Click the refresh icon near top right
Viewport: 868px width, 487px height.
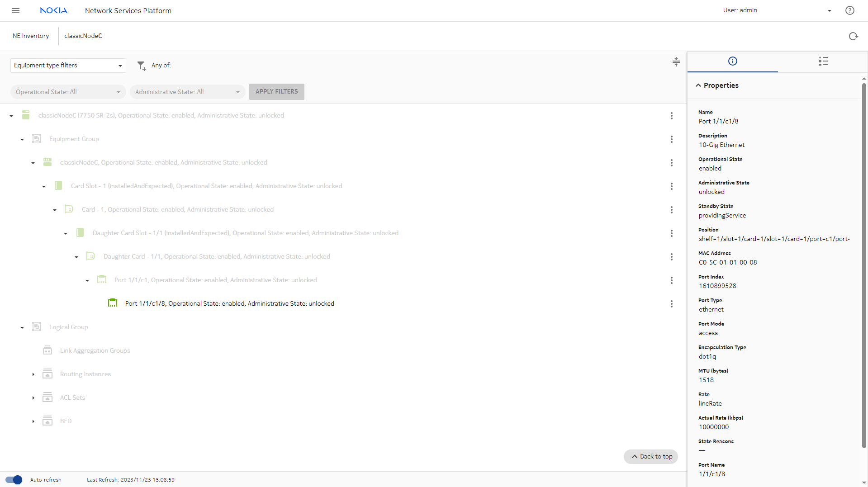853,36
